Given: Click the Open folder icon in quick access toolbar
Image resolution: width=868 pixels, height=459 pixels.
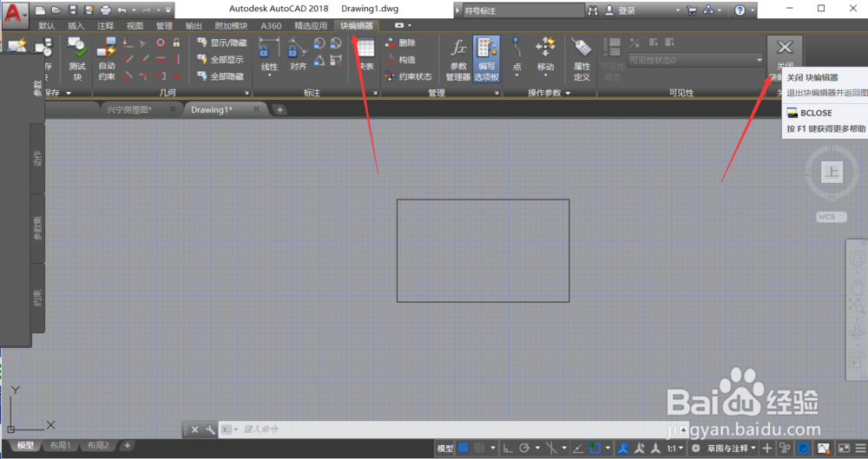Looking at the screenshot, I should tap(56, 10).
